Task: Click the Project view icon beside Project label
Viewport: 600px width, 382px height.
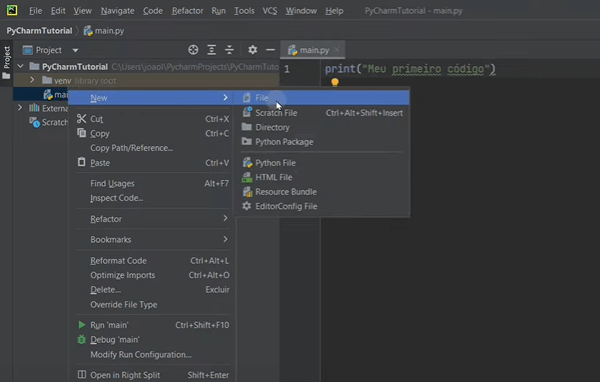Action: tap(27, 50)
